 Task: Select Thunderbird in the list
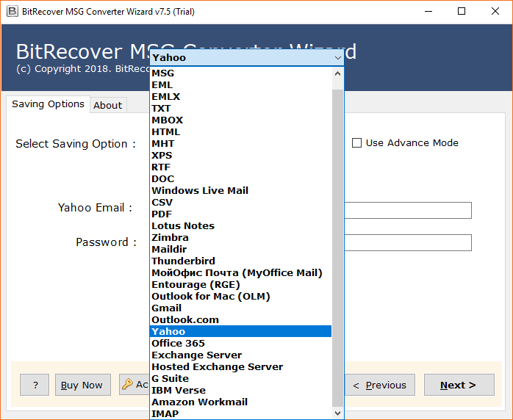point(240,261)
